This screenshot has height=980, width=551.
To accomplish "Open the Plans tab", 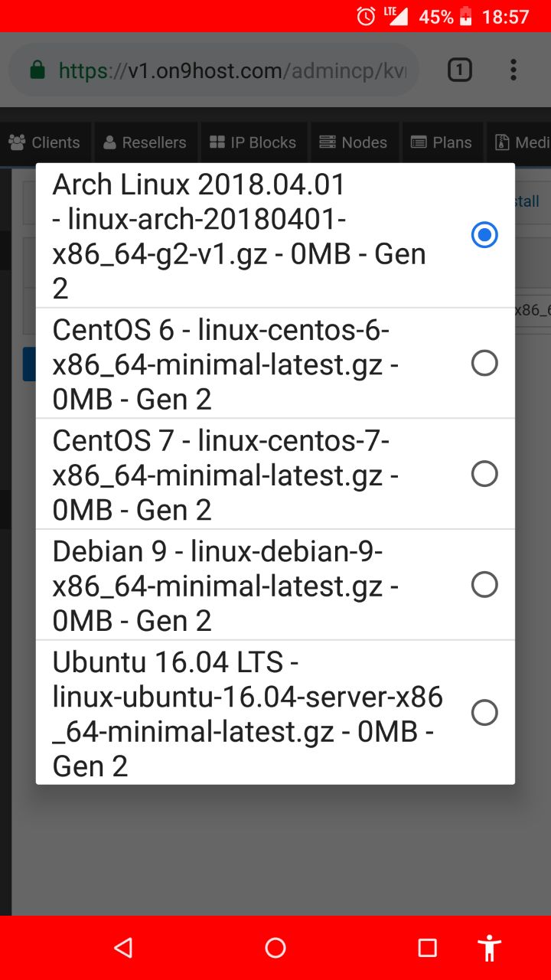I will [442, 142].
